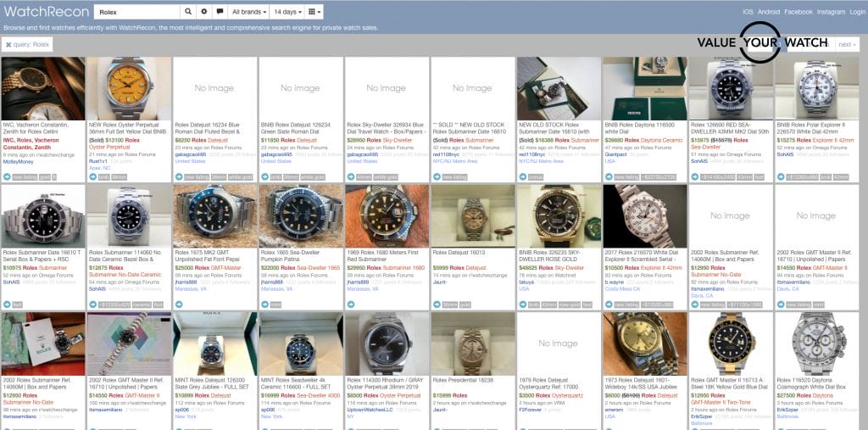Click arrow icon under Rolex Submariner 16610 T listing
The height and width of the screenshot is (430, 868).
click(7, 304)
